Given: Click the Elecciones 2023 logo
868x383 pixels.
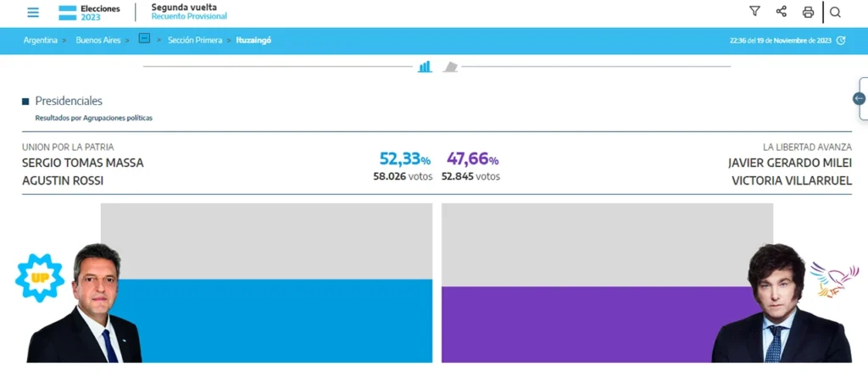Looking at the screenshot, I should pyautogui.click(x=89, y=12).
